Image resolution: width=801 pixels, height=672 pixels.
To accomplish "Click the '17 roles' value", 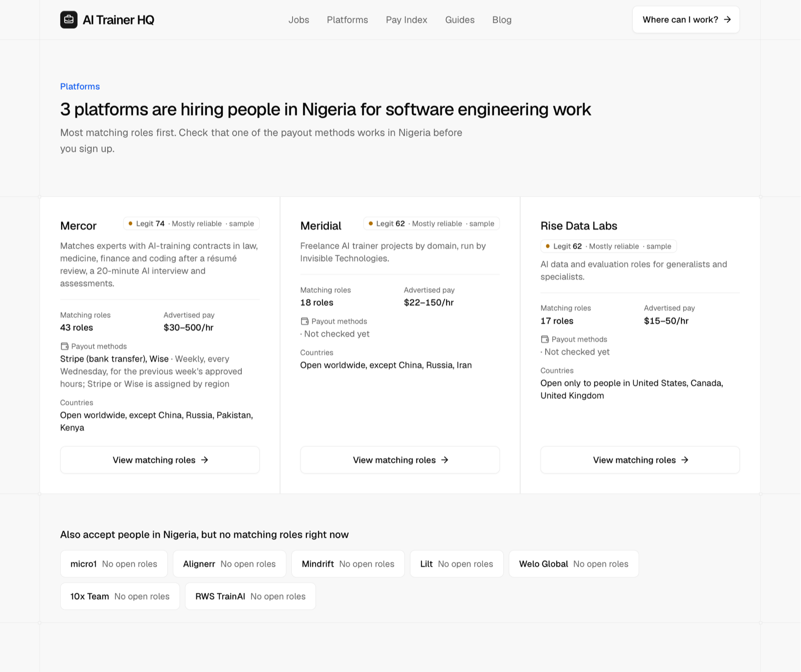I will (x=557, y=321).
